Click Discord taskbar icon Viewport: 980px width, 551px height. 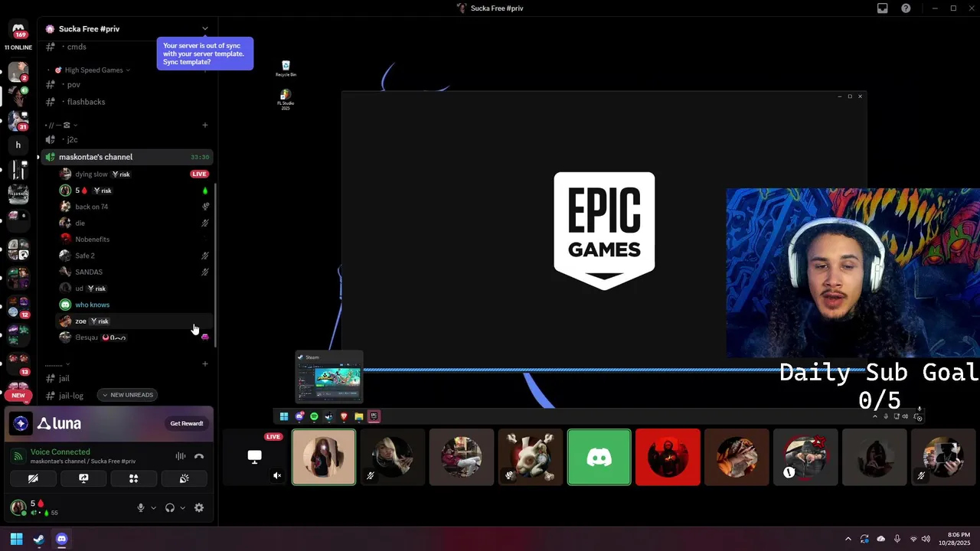point(61,539)
